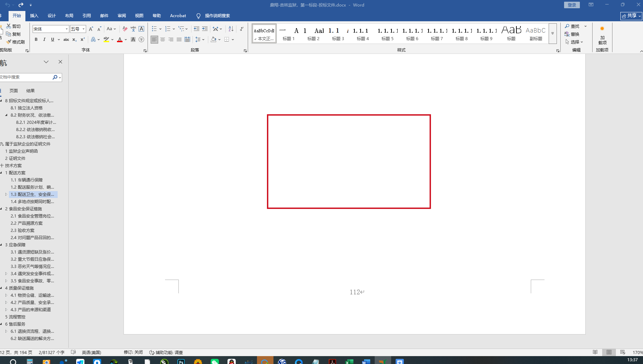Copy with the 复制 button
Viewport: 643px width, 364px height.
click(14, 34)
